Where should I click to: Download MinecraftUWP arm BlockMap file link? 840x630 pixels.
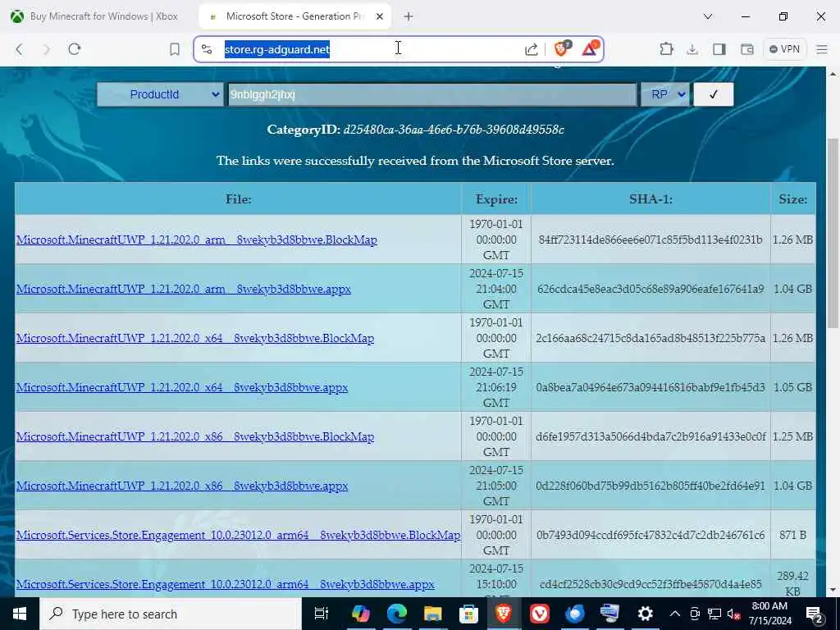[197, 240]
